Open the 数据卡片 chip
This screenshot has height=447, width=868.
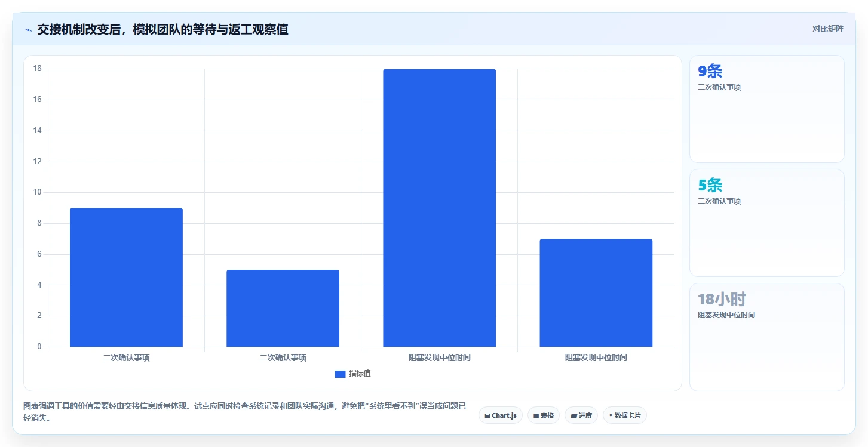(x=624, y=415)
